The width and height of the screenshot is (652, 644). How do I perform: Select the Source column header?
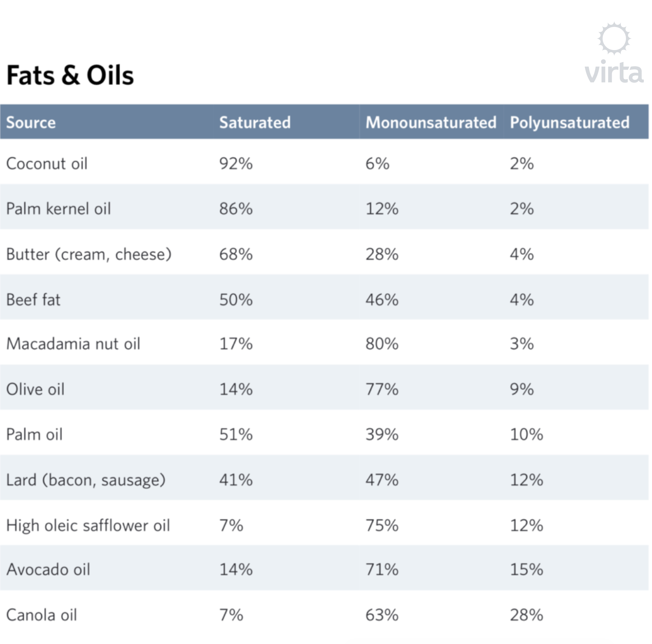31,122
